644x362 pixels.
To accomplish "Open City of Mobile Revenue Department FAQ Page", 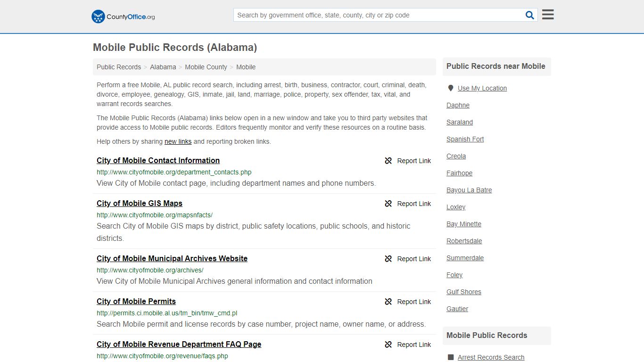I will pos(179,344).
